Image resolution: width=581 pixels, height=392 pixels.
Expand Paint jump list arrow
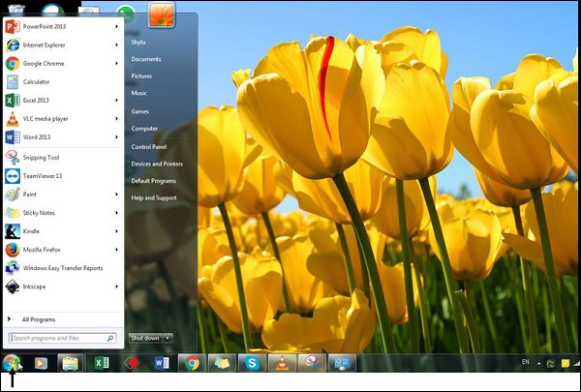coord(117,195)
